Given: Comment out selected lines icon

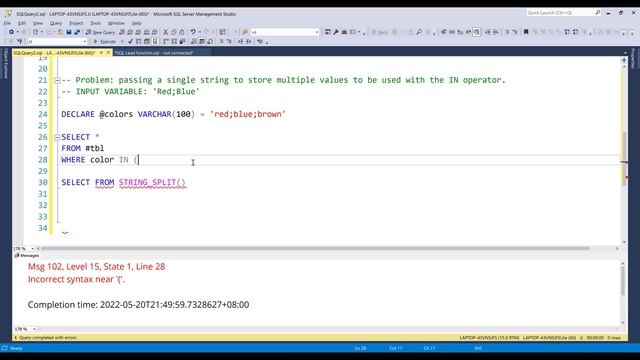Looking at the screenshot, I should click(221, 41).
